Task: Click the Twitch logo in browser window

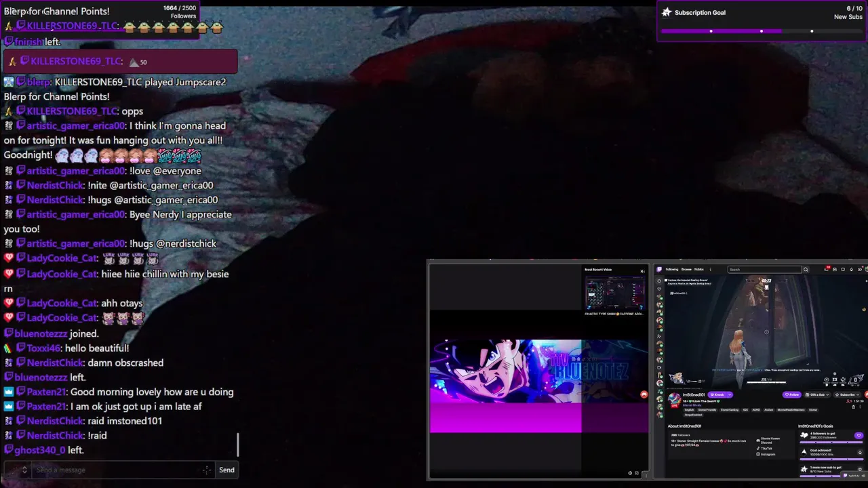Action: point(659,269)
